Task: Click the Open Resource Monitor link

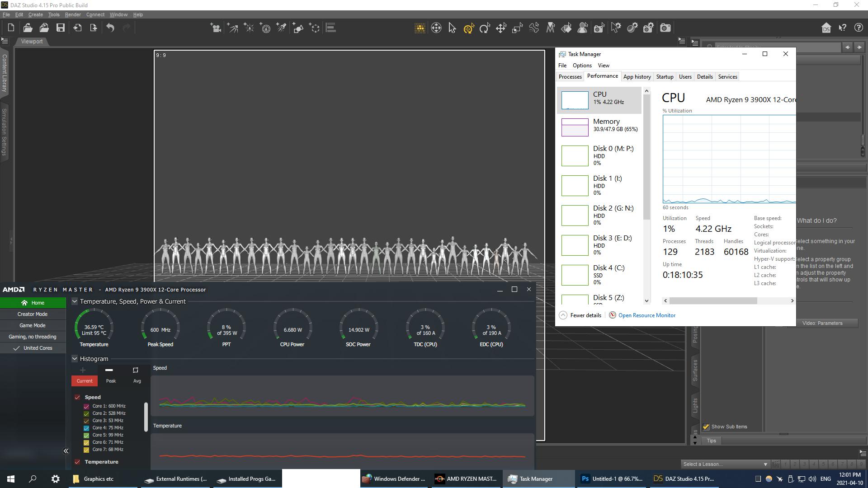Action: point(646,315)
